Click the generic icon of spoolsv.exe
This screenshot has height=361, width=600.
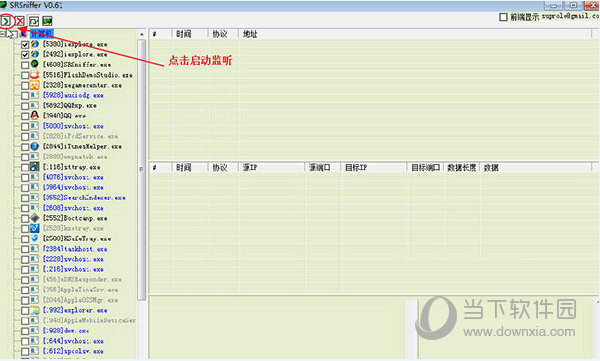[35, 351]
